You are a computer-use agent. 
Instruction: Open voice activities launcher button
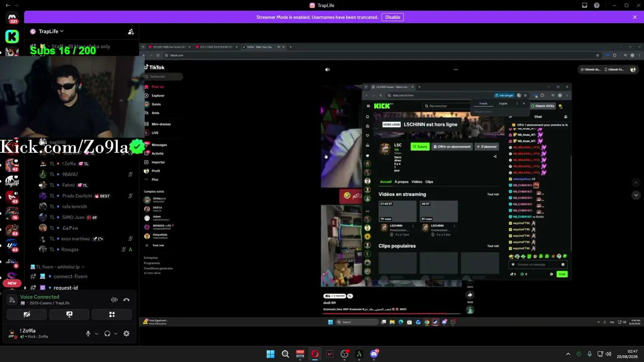point(112,314)
